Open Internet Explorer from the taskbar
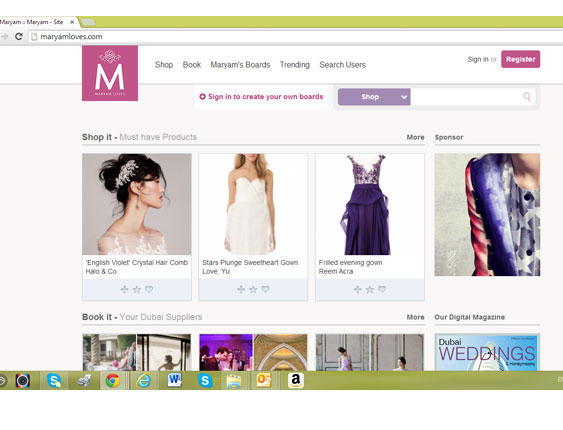The image size is (563, 430). point(143,380)
